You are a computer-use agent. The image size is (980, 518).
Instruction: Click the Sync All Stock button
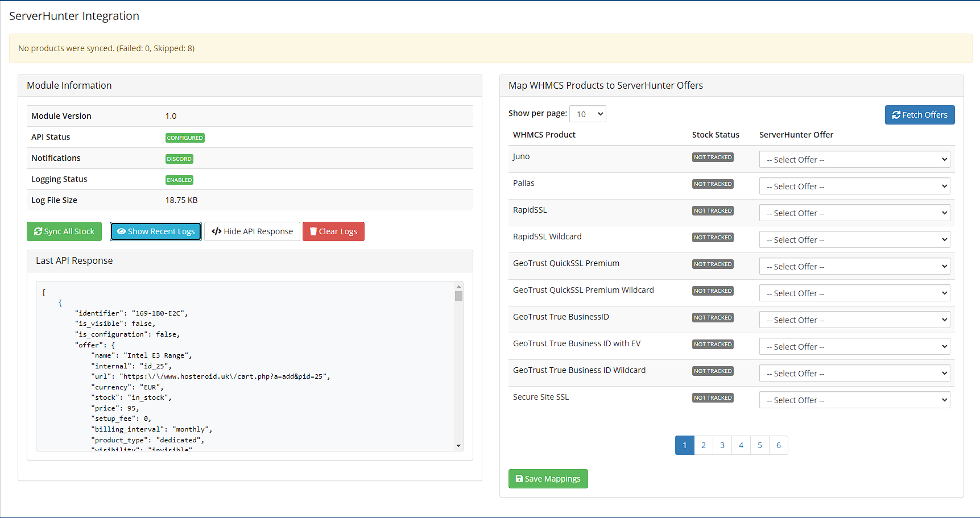pos(64,231)
